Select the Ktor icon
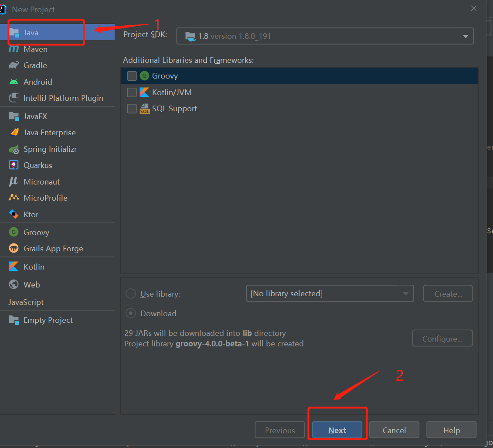Screen dimensions: 493x448 [x=14, y=214]
